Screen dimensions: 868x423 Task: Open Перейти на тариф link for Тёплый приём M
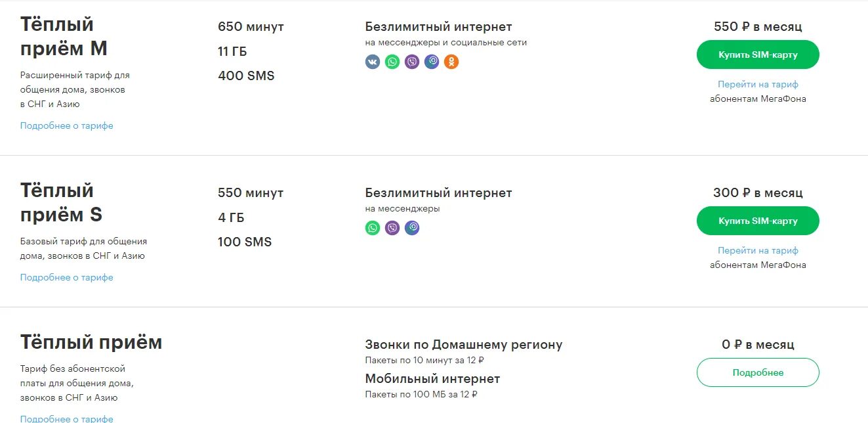(758, 84)
